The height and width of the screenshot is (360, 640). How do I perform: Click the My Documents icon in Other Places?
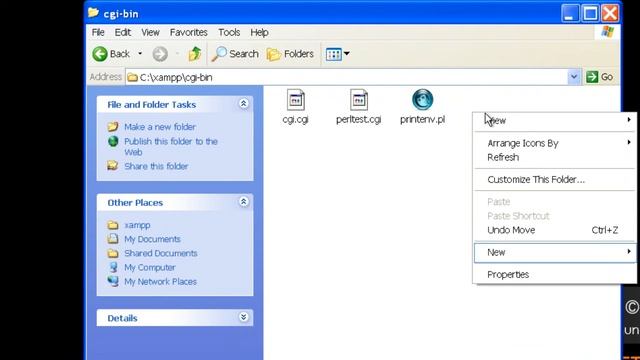click(x=113, y=239)
